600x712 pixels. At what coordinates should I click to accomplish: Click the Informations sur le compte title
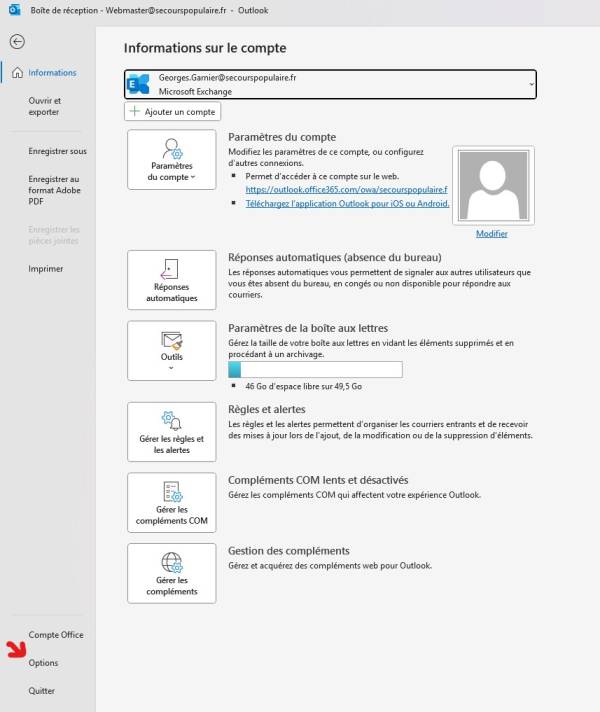(205, 48)
